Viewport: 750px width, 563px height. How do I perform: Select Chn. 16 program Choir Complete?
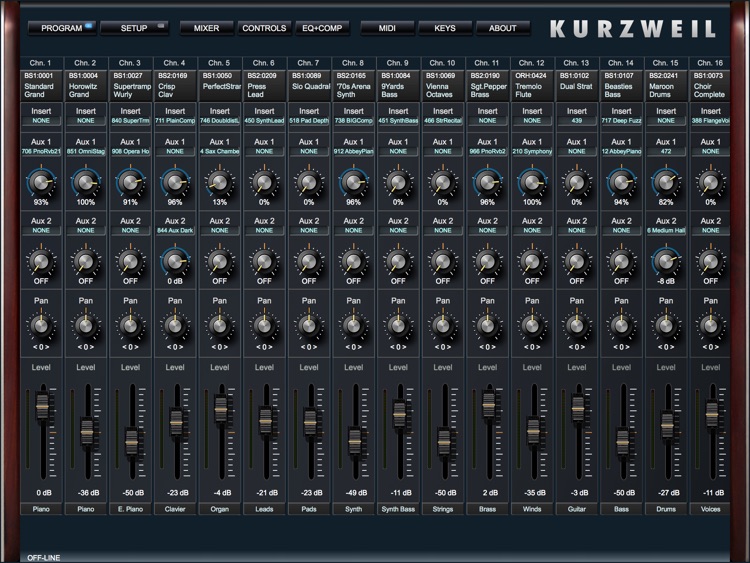coord(710,86)
